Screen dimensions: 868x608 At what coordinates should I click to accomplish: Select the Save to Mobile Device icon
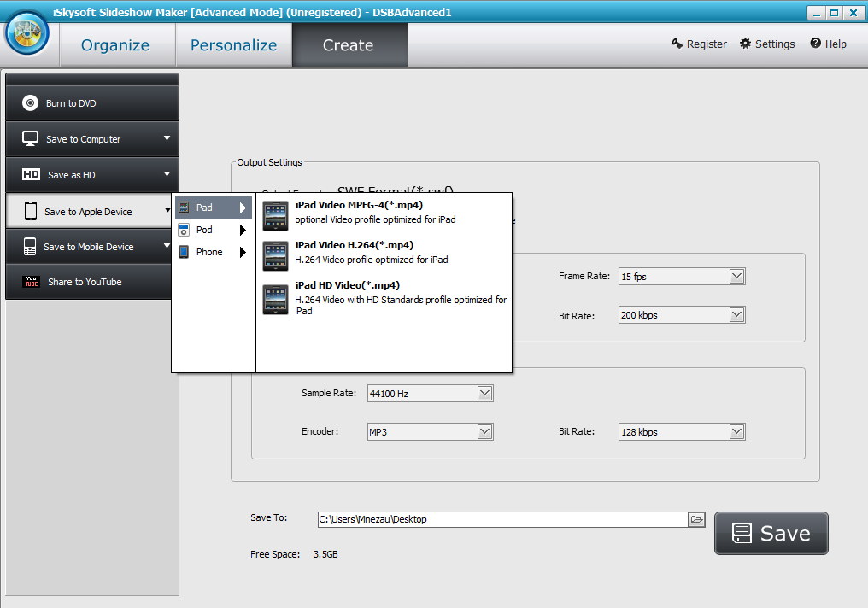[x=30, y=246]
